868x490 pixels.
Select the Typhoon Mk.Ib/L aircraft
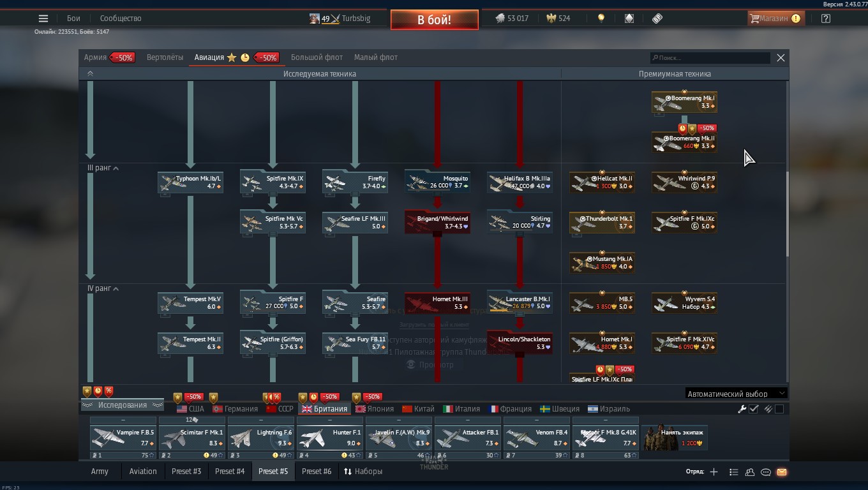coord(190,182)
